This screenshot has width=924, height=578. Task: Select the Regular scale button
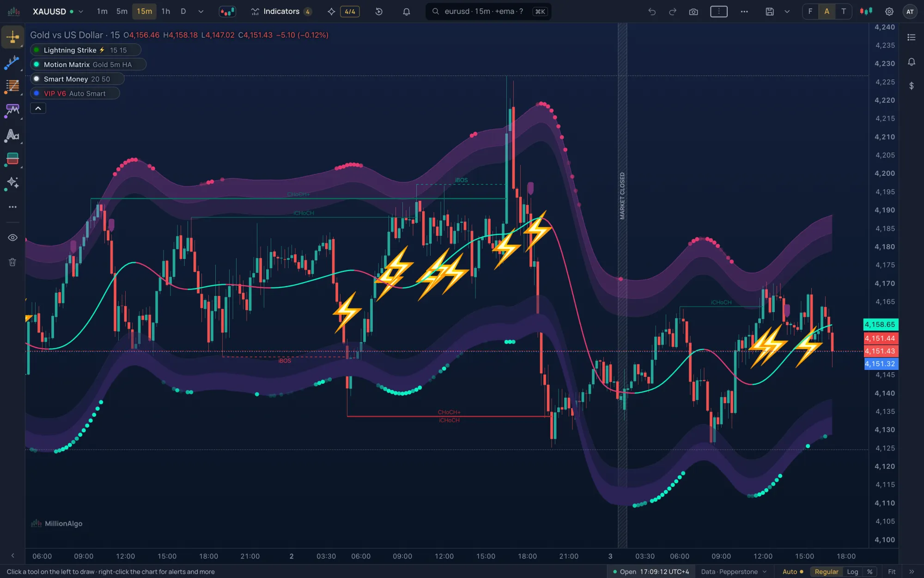point(826,572)
